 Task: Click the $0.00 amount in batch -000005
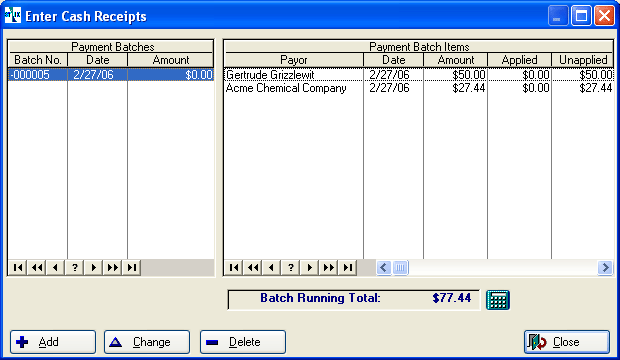tap(199, 75)
